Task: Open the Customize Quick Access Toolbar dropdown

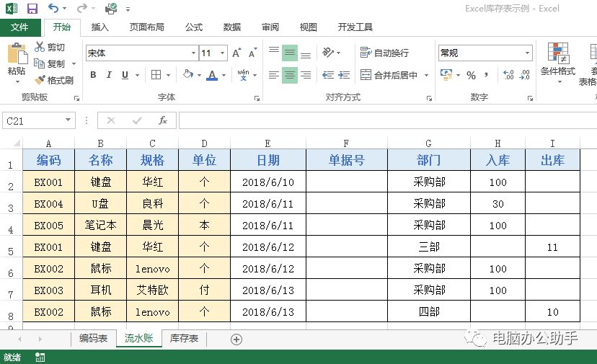Action: point(128,9)
